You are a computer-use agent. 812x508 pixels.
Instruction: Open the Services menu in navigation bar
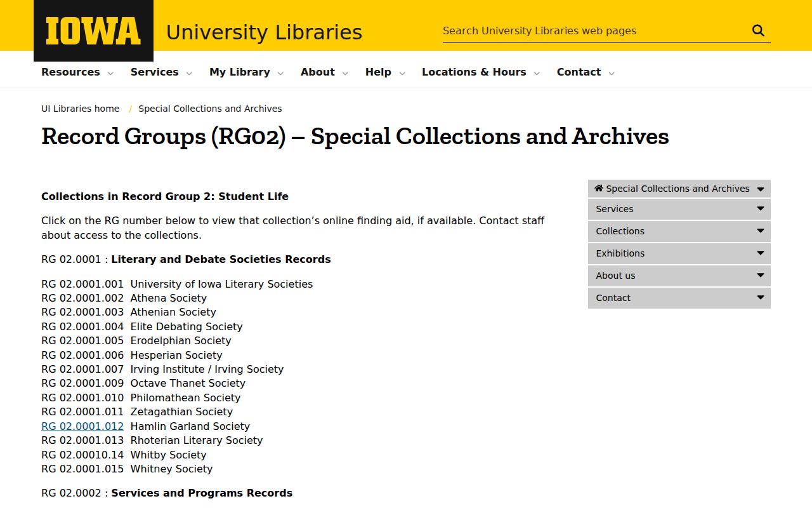[155, 72]
